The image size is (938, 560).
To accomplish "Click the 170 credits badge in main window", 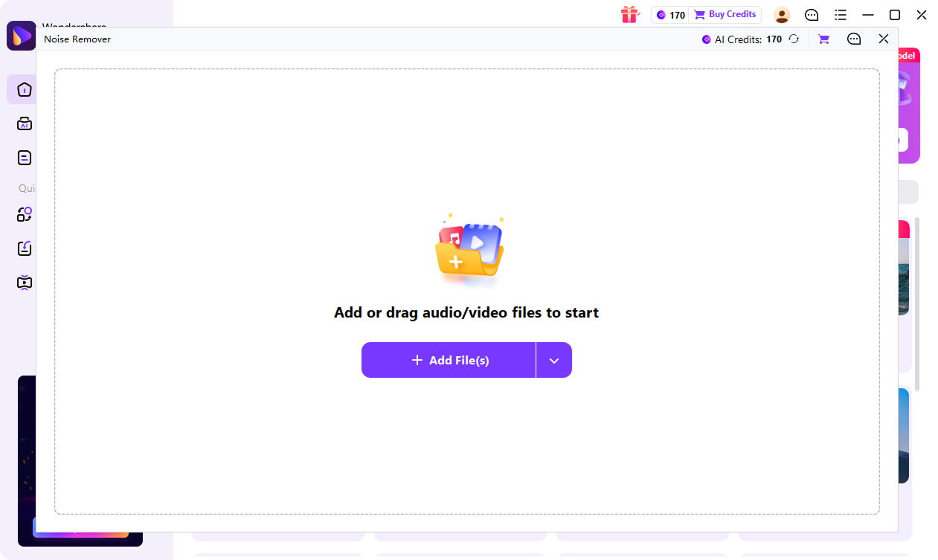I will pyautogui.click(x=670, y=15).
